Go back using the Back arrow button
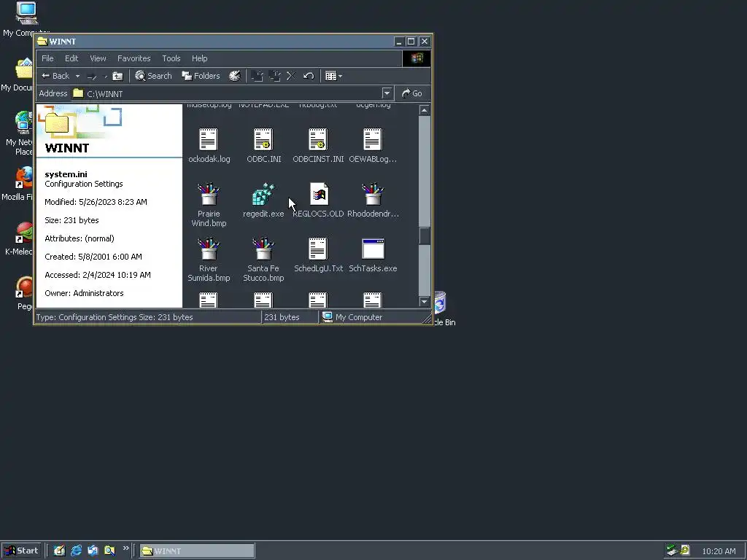747x560 pixels. [x=55, y=76]
